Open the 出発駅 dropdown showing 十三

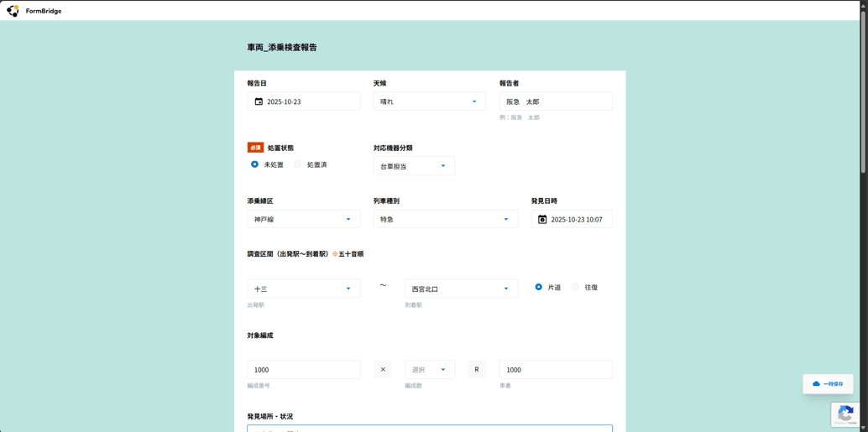(303, 289)
